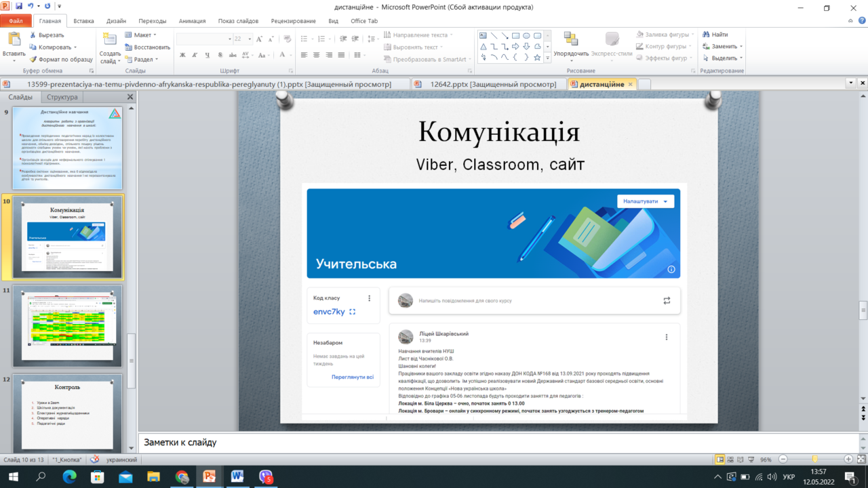The height and width of the screenshot is (488, 868).
Task: Switch to Reading view icon in status bar
Action: [740, 460]
